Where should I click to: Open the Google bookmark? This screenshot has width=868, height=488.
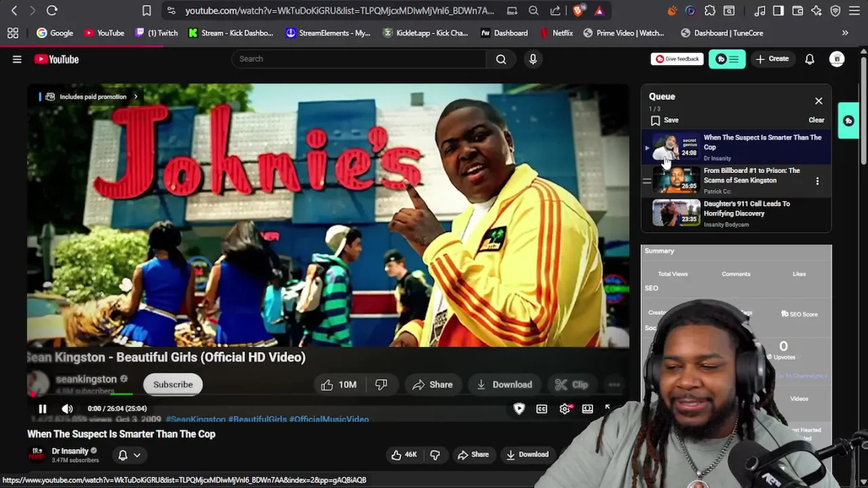pyautogui.click(x=55, y=33)
